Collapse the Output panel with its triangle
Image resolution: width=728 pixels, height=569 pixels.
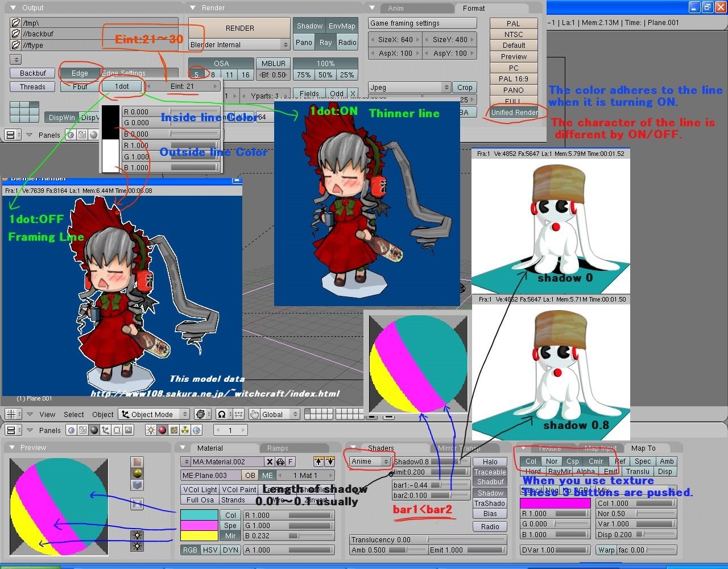pos(14,8)
